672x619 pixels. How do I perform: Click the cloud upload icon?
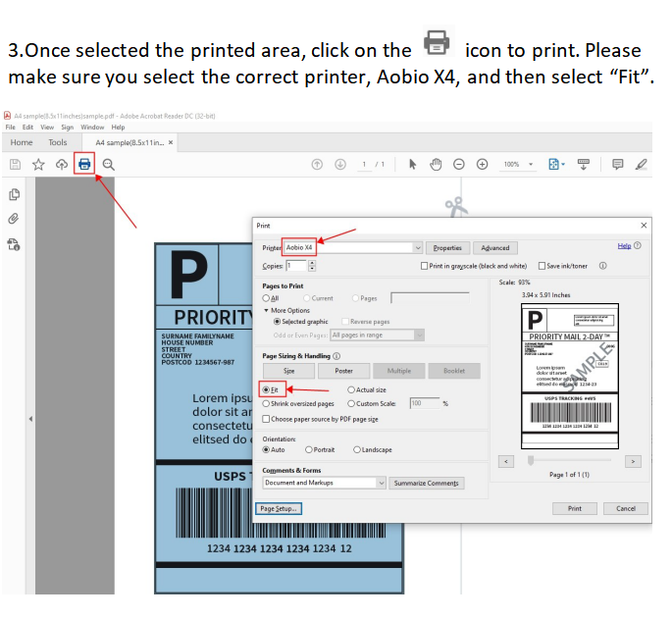(62, 164)
